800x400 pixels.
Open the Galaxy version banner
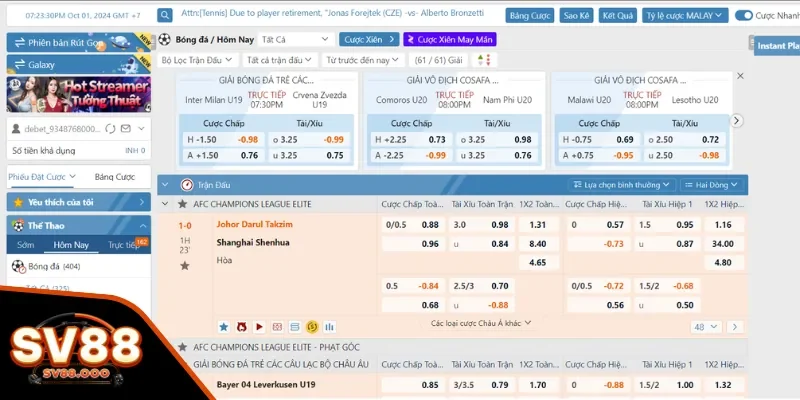coord(79,64)
